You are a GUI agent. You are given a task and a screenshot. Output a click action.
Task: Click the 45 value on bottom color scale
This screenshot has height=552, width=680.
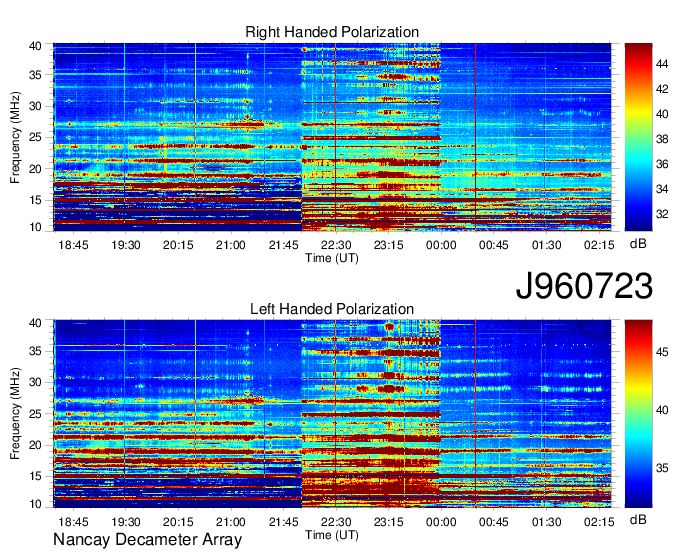[662, 352]
